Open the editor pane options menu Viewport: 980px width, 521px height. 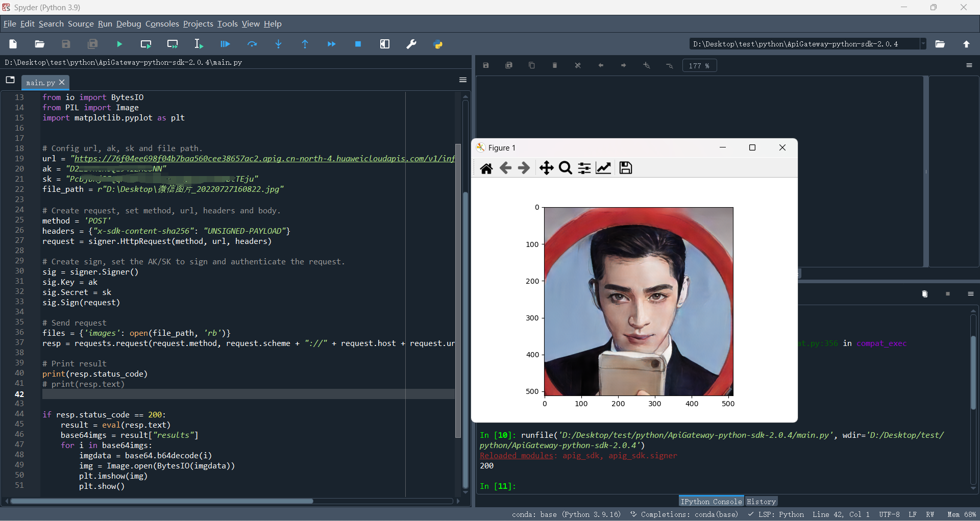pyautogui.click(x=463, y=80)
